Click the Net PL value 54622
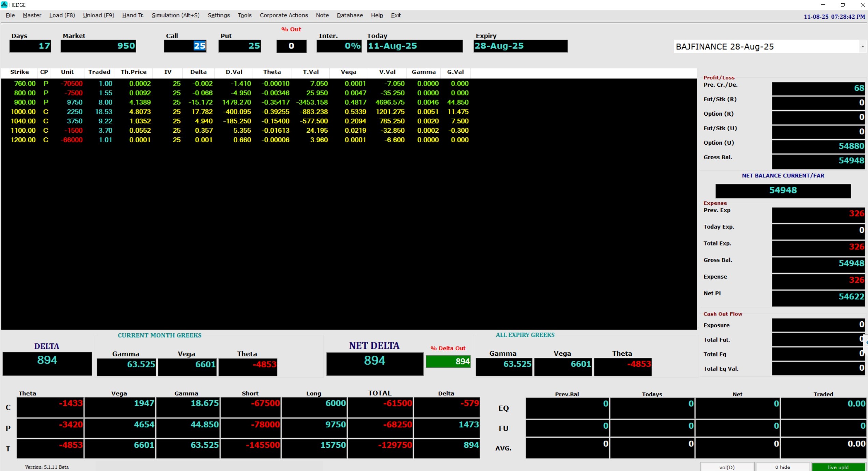Screen dimensions: 868x471 pyautogui.click(x=818, y=298)
